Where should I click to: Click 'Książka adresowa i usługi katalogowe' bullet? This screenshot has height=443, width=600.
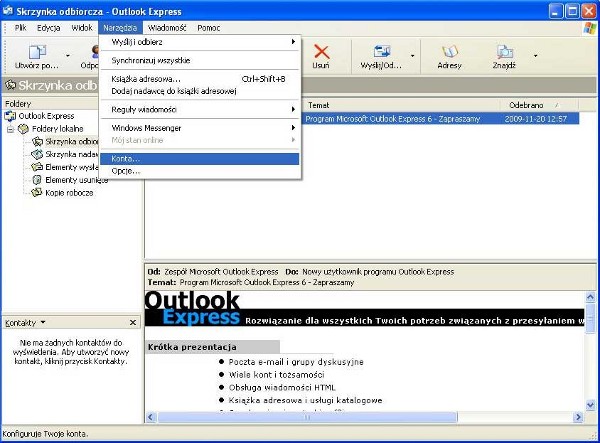pyautogui.click(x=305, y=400)
